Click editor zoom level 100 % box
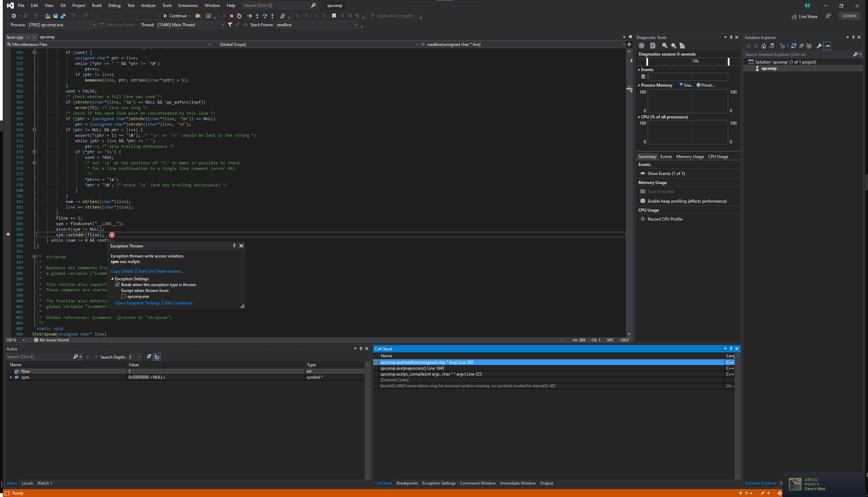868x497 pixels. click(x=16, y=340)
